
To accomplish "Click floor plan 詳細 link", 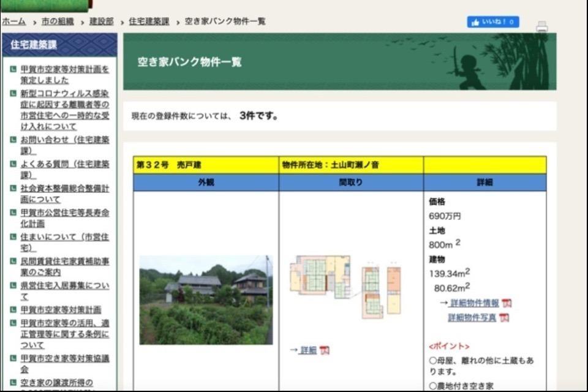I will 308,350.
